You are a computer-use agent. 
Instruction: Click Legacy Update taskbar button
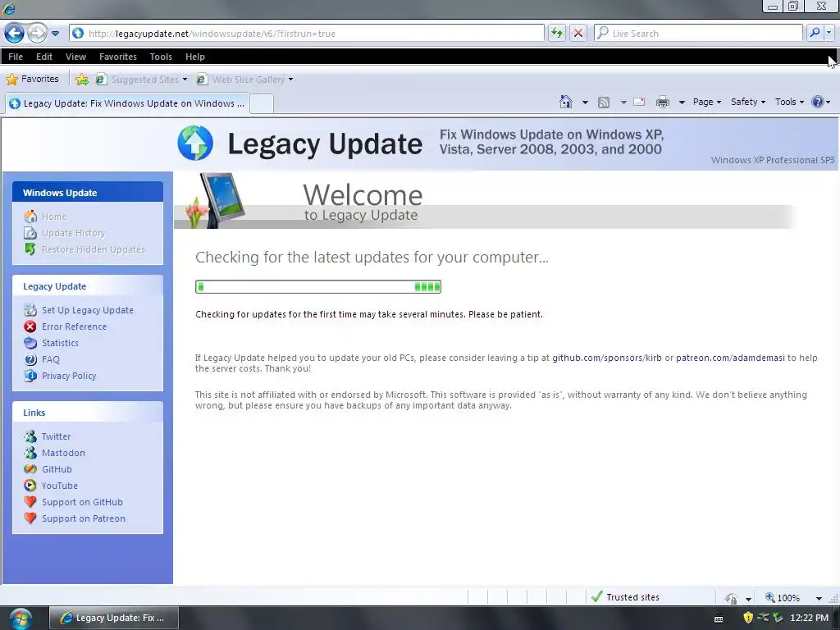(113, 618)
